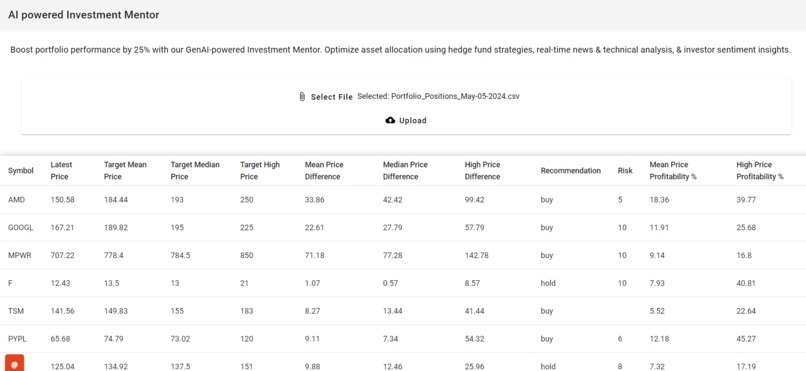Select the AMD symbol cell
806x371 pixels.
pos(16,200)
